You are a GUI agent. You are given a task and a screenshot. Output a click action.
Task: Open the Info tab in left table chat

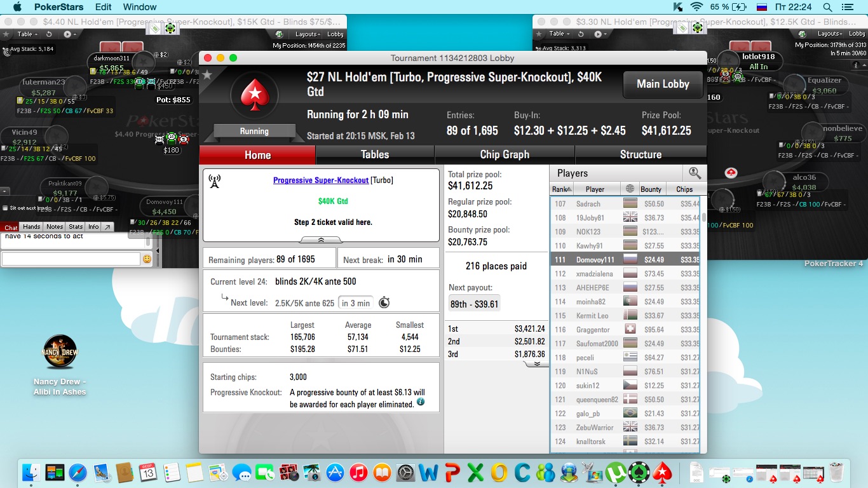click(x=93, y=227)
